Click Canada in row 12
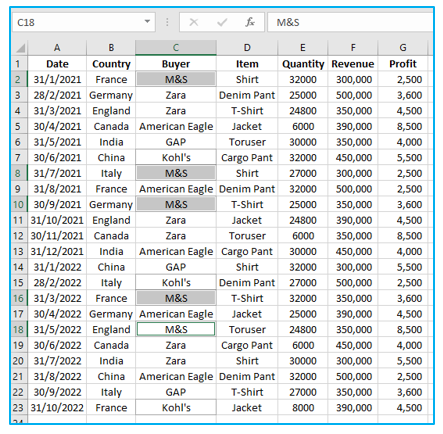The image size is (443, 434). click(x=111, y=236)
